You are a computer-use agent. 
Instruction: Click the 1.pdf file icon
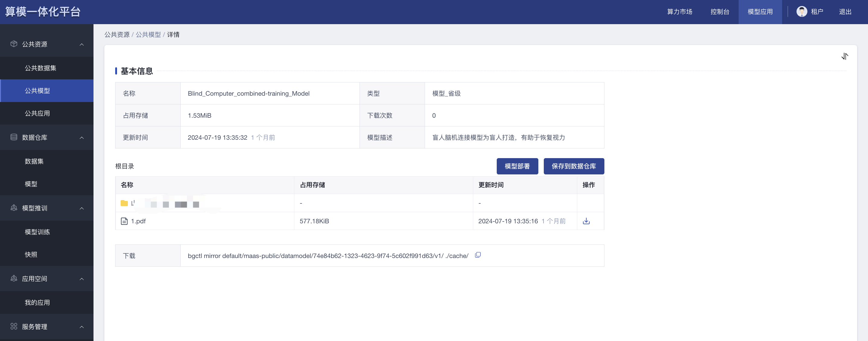124,221
